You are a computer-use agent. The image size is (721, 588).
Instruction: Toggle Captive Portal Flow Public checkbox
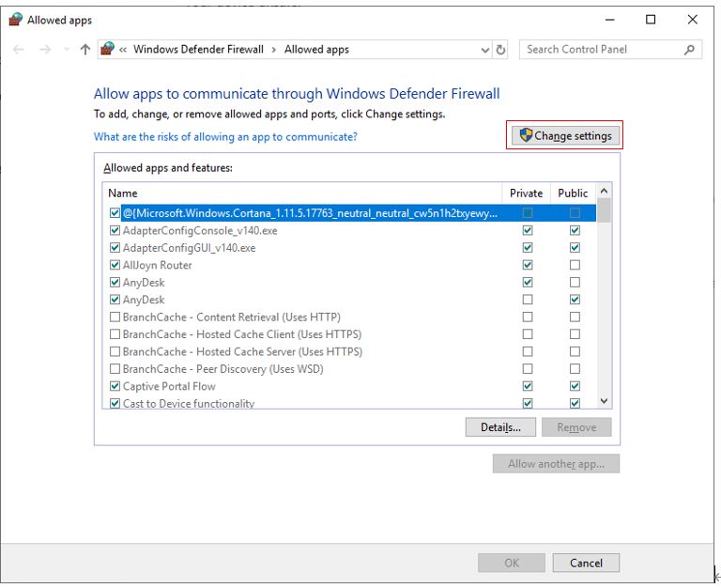[575, 386]
